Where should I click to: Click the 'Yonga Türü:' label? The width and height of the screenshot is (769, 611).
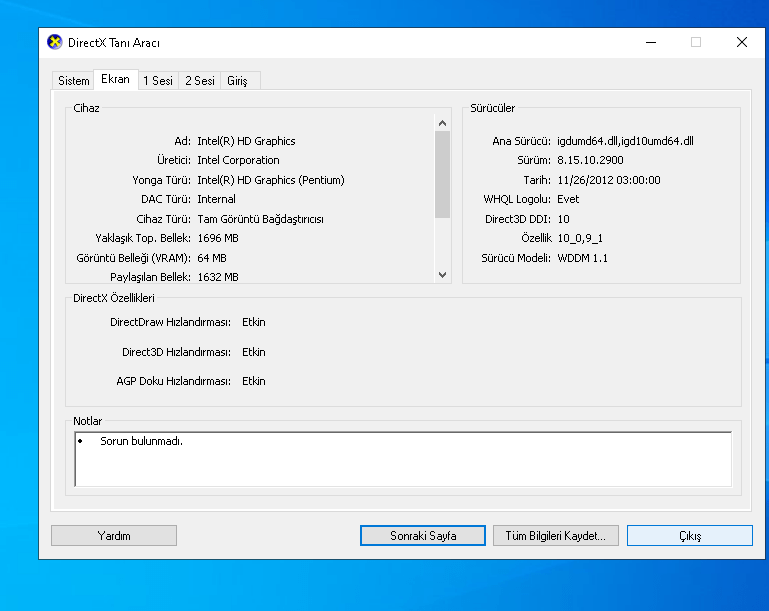tap(161, 180)
